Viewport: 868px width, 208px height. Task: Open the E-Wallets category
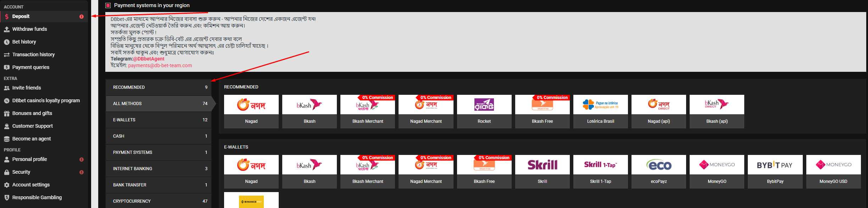(x=158, y=120)
